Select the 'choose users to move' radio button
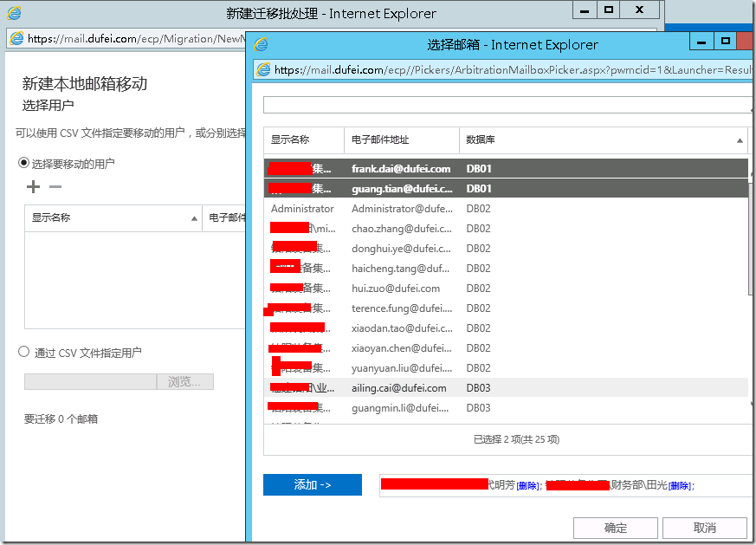Screen dimensions: 756x545 click(23, 163)
